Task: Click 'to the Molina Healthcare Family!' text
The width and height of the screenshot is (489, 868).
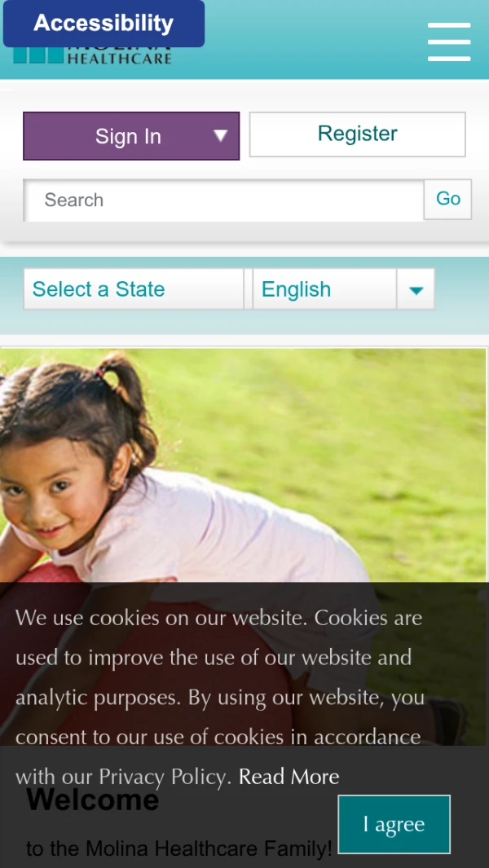Action: 178,848
